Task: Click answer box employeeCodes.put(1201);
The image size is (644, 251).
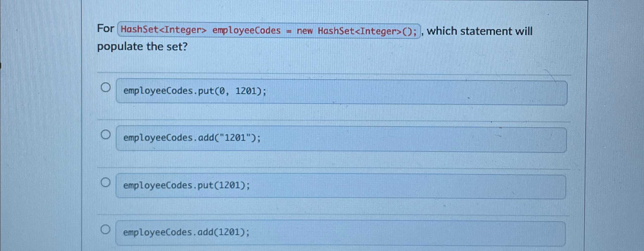Action: point(341,186)
